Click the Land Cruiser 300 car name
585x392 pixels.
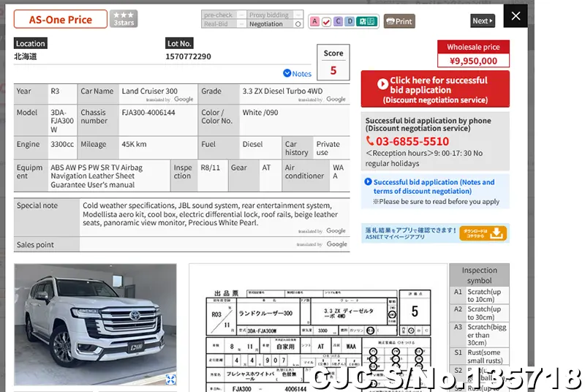pyautogui.click(x=149, y=91)
